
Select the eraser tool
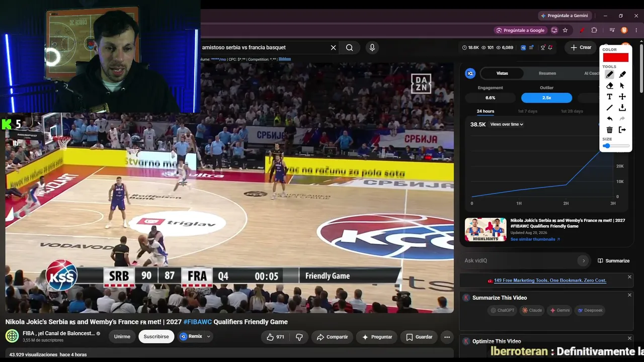[609, 85]
